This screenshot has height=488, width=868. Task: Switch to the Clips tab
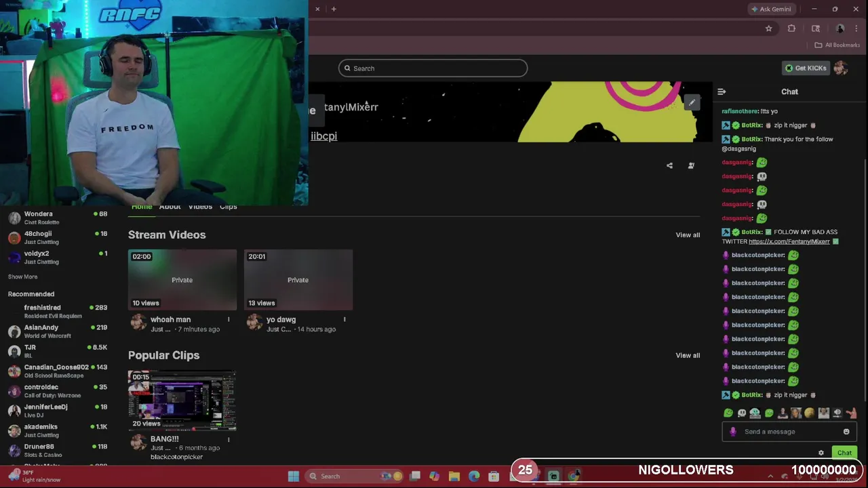coord(229,207)
